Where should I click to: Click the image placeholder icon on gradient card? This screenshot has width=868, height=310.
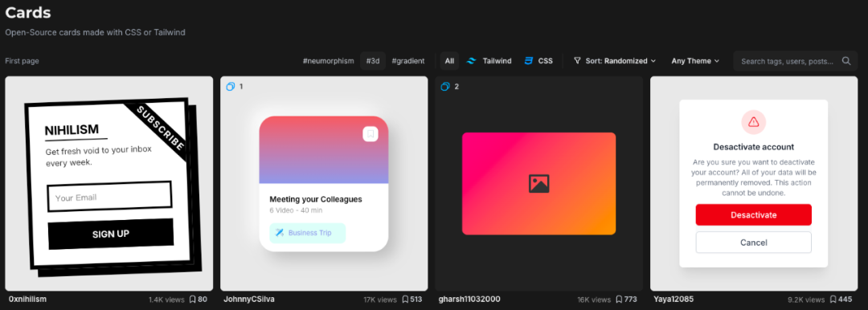tap(538, 184)
